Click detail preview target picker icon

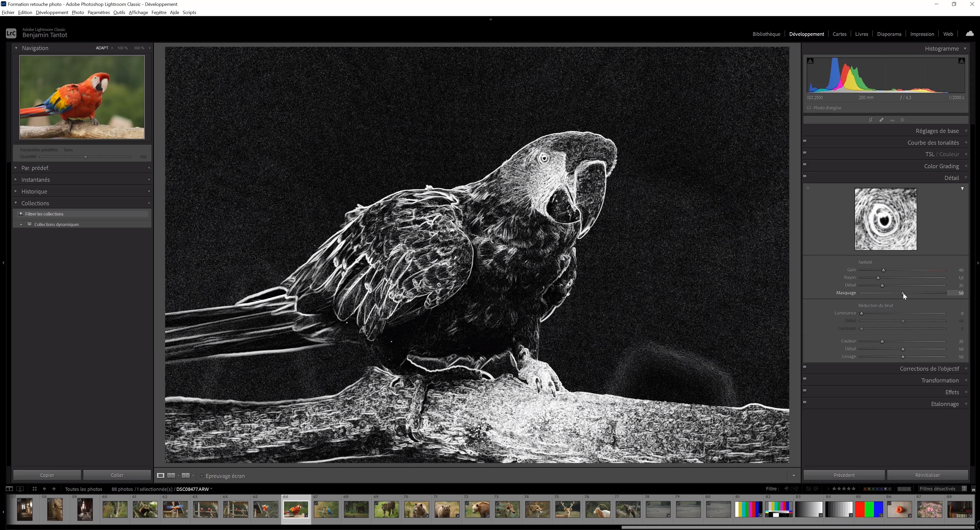pos(808,188)
